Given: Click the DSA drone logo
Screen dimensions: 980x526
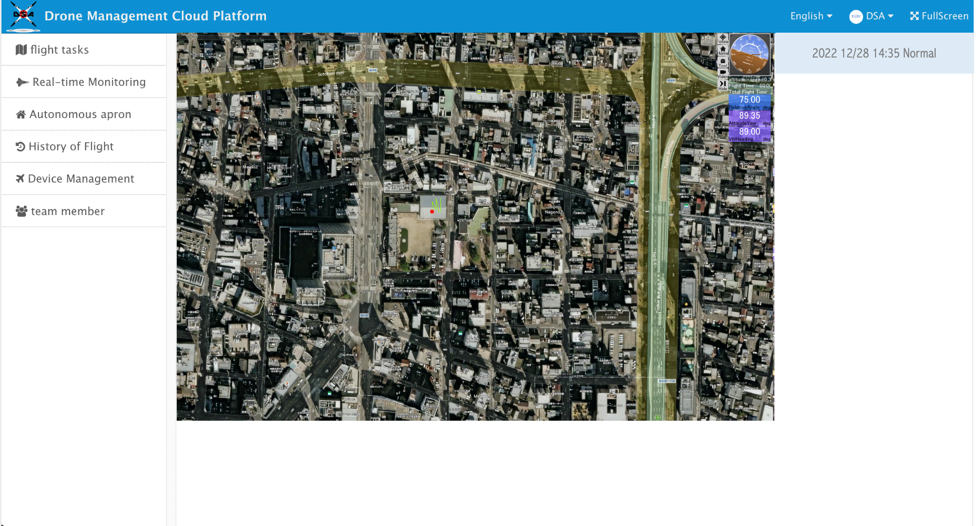Looking at the screenshot, I should point(23,16).
